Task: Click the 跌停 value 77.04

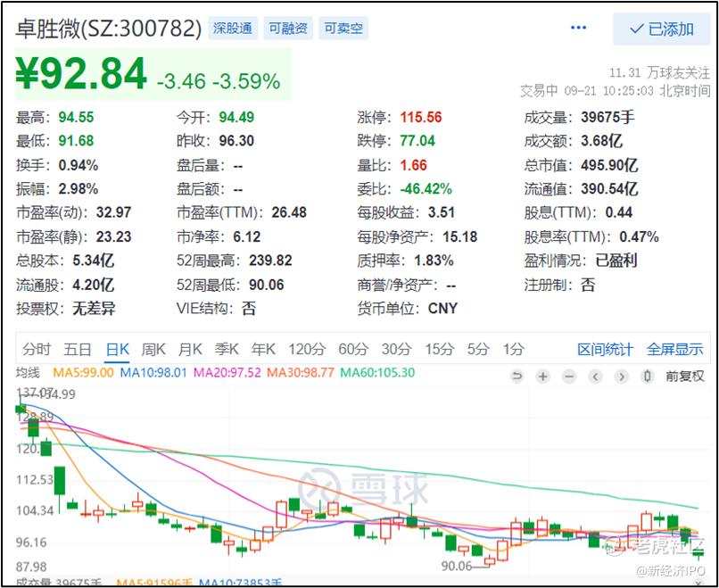Action: 417,140
